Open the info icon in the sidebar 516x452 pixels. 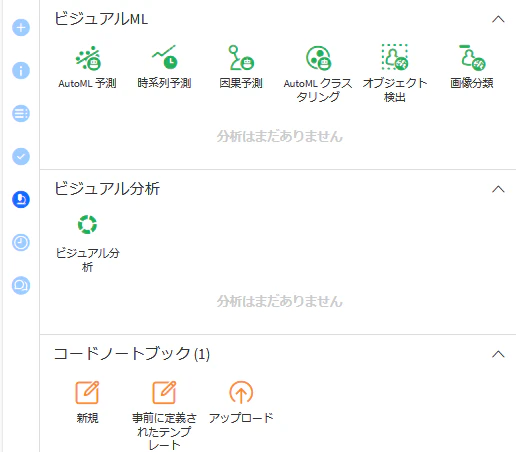[x=21, y=71]
